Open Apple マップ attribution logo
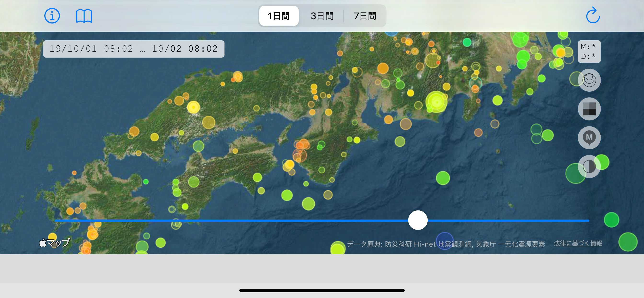Screen dimensions: 644x298 54,243
